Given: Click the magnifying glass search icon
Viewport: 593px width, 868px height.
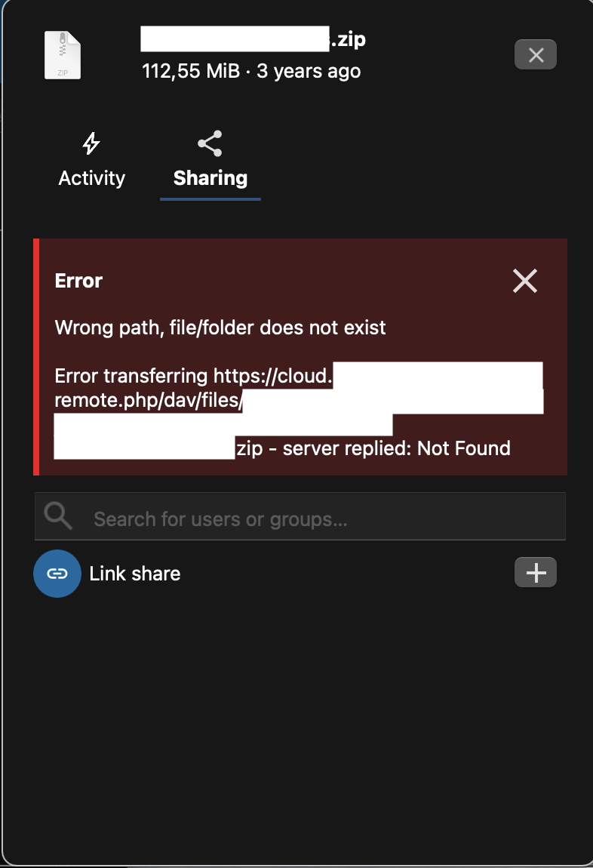Looking at the screenshot, I should pyautogui.click(x=58, y=516).
